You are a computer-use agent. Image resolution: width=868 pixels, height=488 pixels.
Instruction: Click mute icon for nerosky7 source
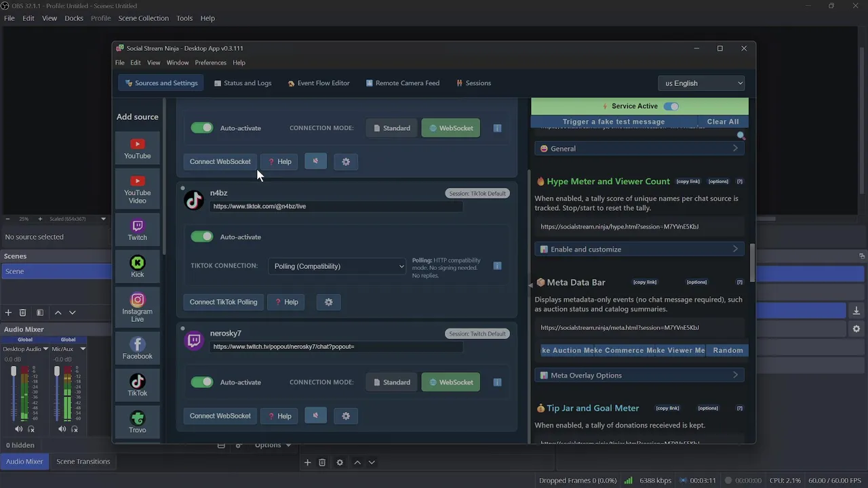[315, 415]
